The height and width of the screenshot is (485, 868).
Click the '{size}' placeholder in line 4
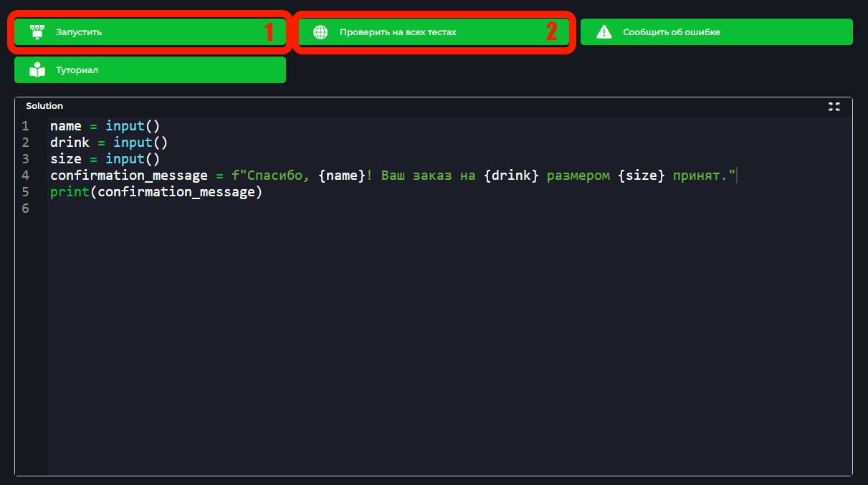(641, 176)
